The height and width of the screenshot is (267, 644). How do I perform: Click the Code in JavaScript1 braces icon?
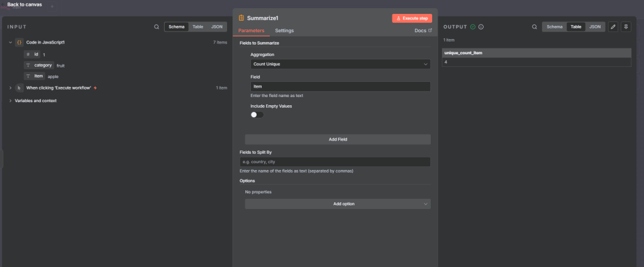(19, 42)
